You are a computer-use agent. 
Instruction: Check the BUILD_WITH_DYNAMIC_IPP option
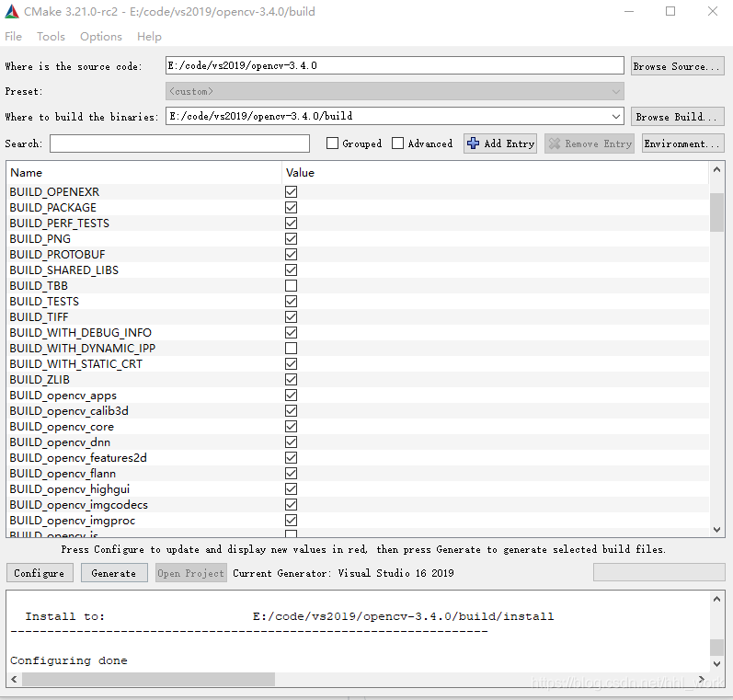click(x=291, y=349)
